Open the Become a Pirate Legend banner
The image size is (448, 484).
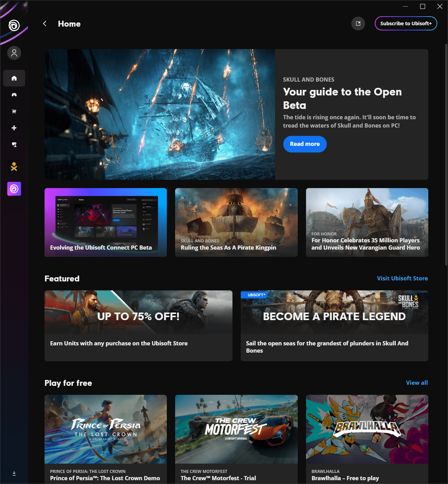[x=334, y=326]
